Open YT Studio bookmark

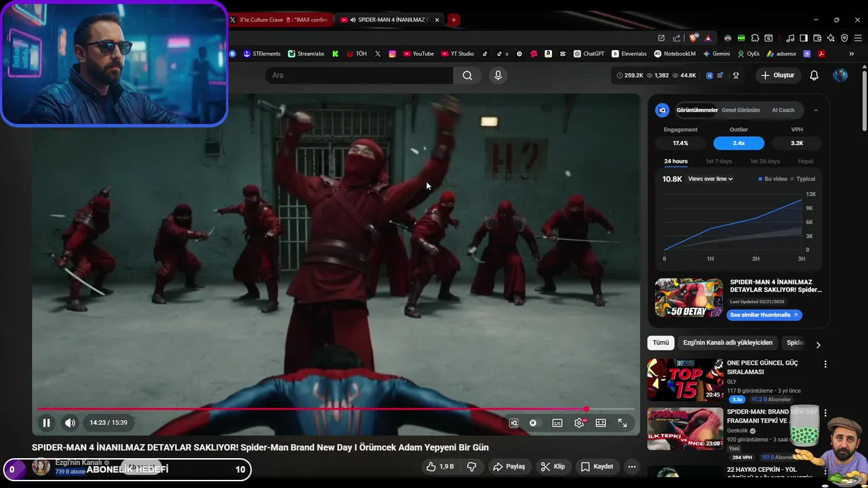click(458, 54)
